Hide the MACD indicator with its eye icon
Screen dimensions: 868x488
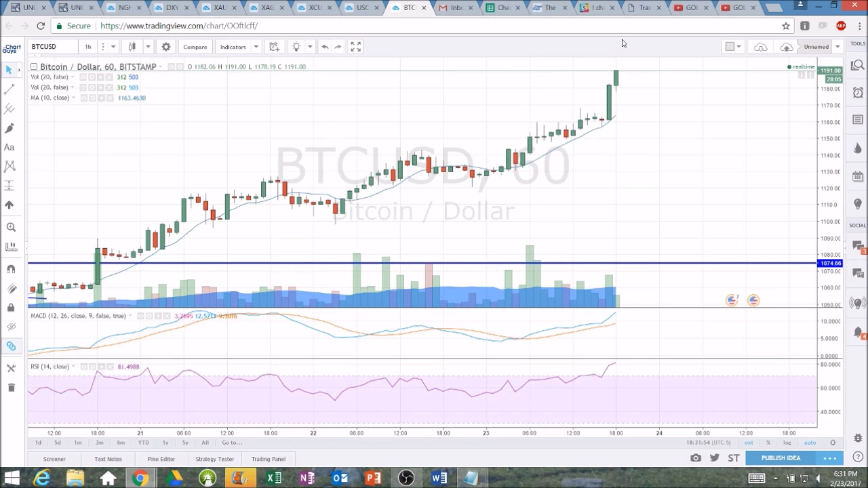[140, 316]
